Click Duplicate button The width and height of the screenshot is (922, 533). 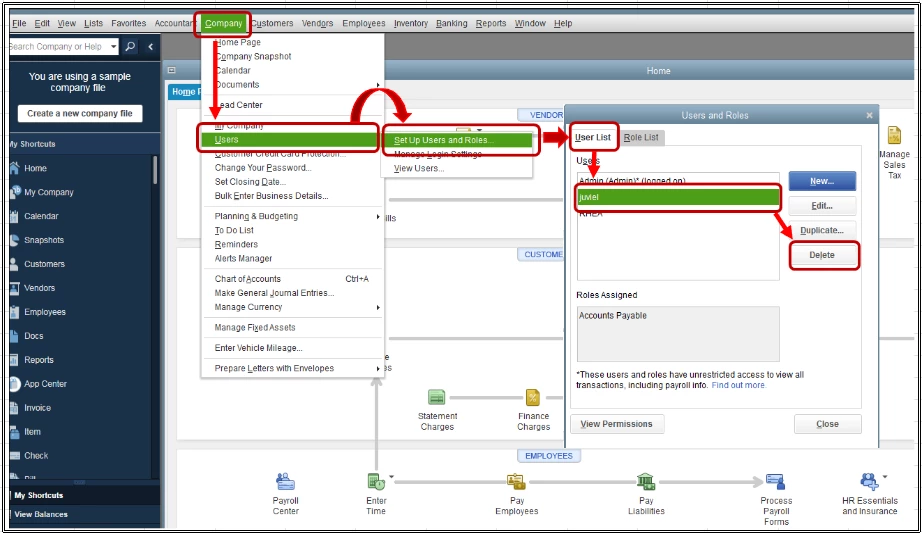[x=821, y=231]
